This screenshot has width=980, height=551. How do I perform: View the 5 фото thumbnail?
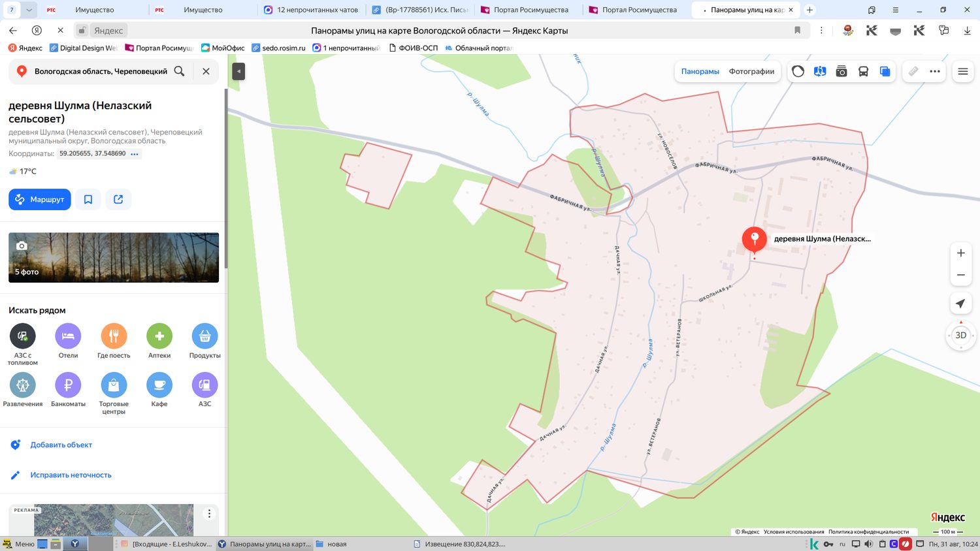click(114, 257)
